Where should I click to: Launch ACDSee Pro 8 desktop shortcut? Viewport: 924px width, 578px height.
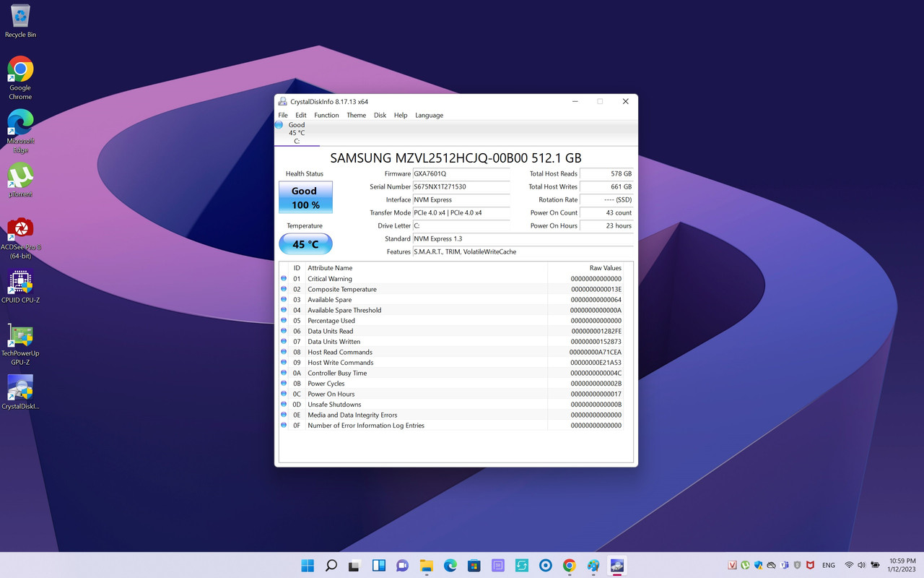(x=20, y=237)
